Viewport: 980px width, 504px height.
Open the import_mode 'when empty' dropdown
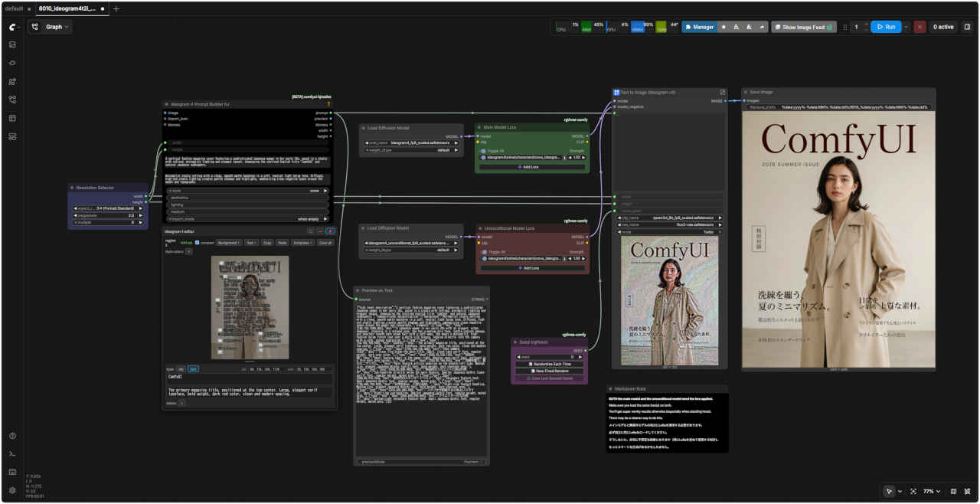[x=247, y=219]
